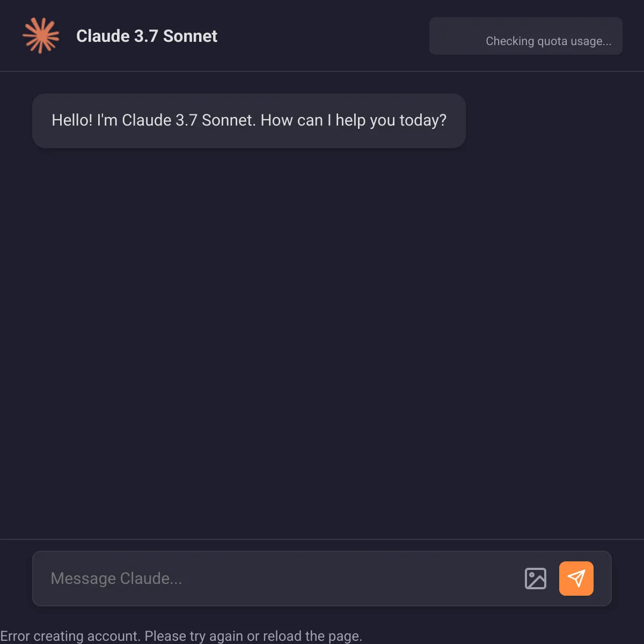Click the 'I'm Claude 3.7 Sonnet' greeting text
This screenshot has height=644, width=644.
(x=176, y=120)
